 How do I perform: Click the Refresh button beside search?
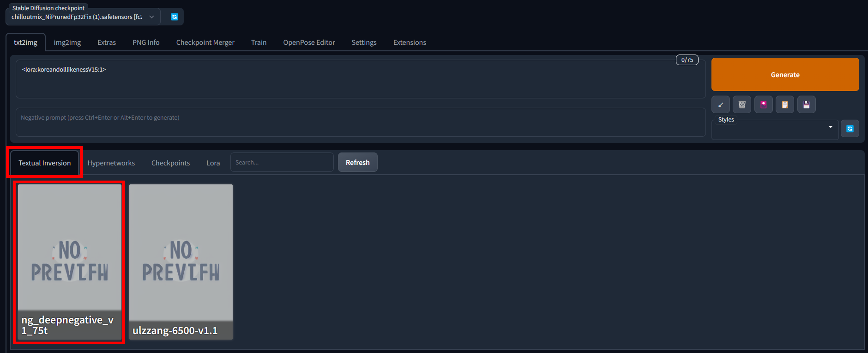(357, 163)
